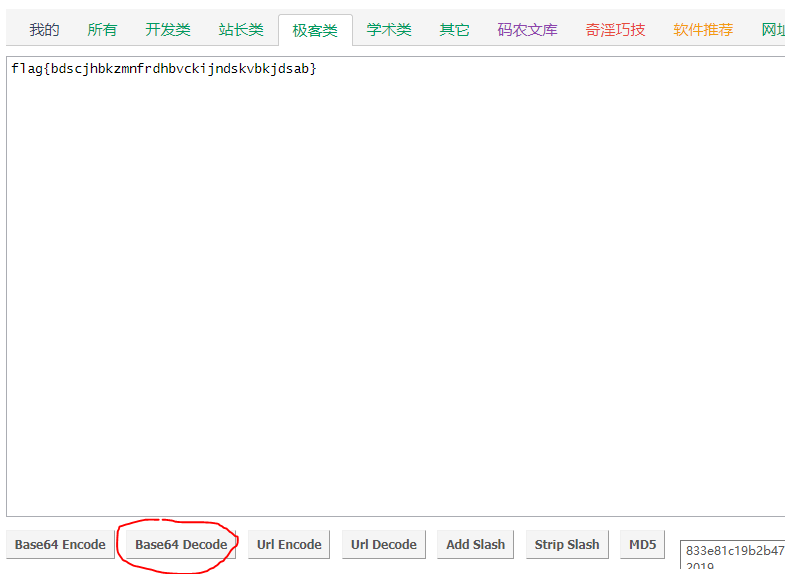Switch to the 所有 tab
Screen dimensions: 785x574
[102, 30]
